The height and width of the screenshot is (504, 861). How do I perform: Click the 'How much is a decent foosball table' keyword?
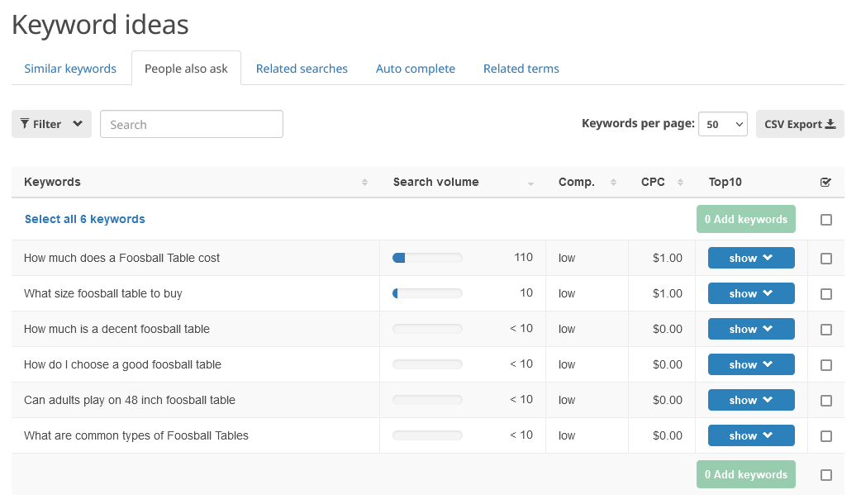point(117,329)
